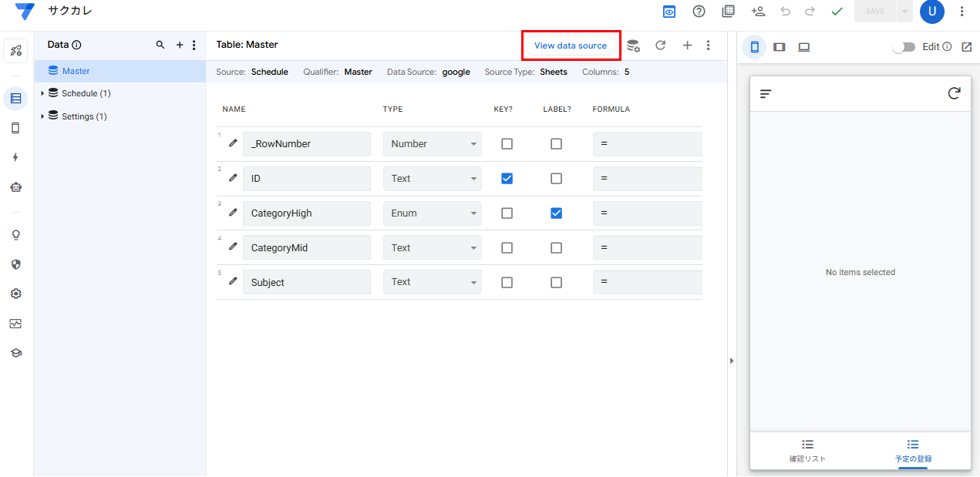Click the table settings database-gear icon
This screenshot has height=477, width=980.
coord(633,45)
